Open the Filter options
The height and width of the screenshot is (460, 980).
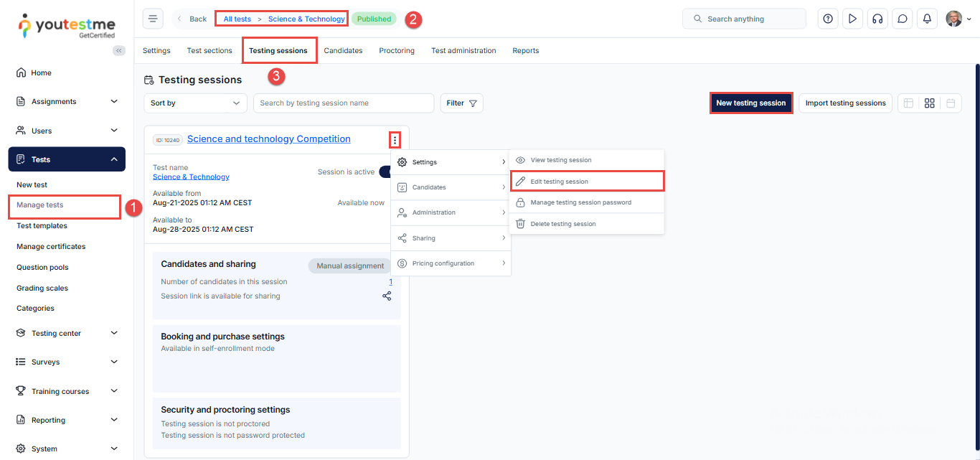click(x=461, y=103)
